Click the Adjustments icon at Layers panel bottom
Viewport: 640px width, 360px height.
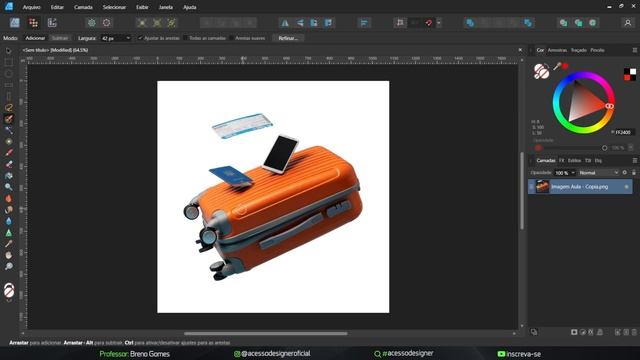point(583,332)
